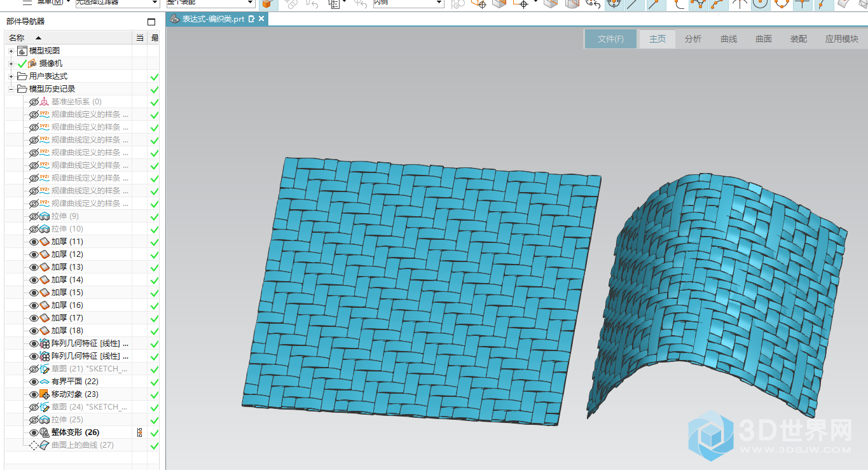
Task: Close the 表达式-编织类.prt tab
Action: pyautogui.click(x=261, y=19)
